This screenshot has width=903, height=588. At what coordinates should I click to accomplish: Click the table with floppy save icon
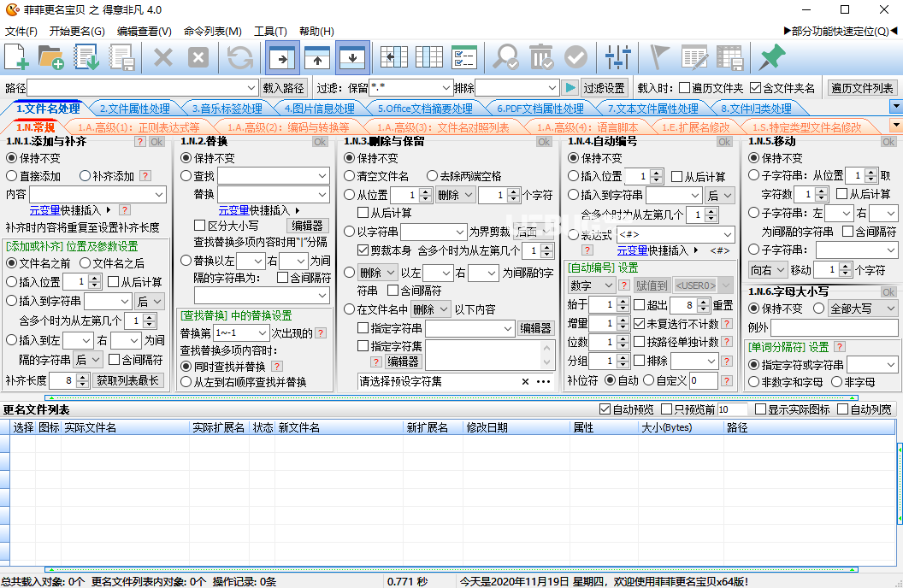730,57
